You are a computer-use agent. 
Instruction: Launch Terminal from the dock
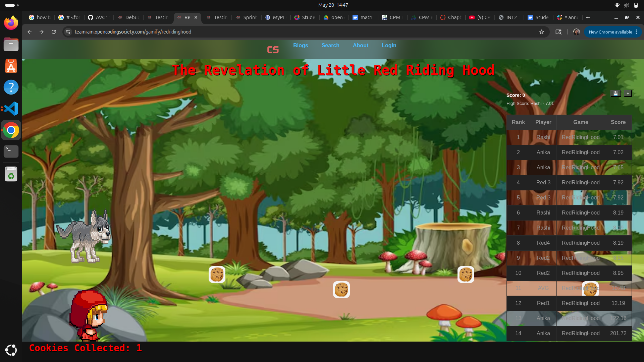coord(11,151)
